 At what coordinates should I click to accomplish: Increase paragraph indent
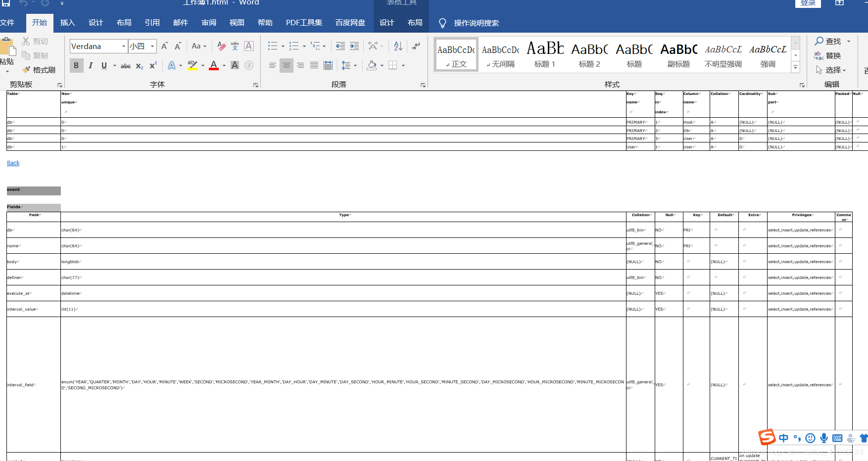point(354,46)
